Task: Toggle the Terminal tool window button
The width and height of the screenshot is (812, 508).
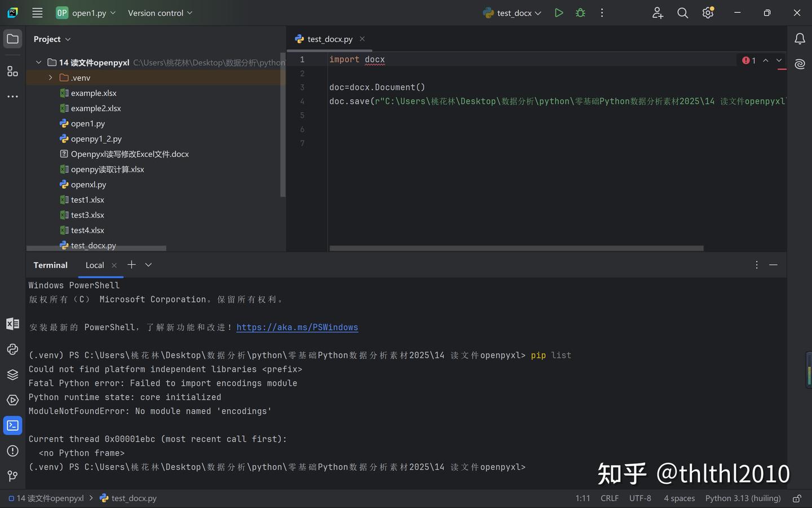Action: 12,425
